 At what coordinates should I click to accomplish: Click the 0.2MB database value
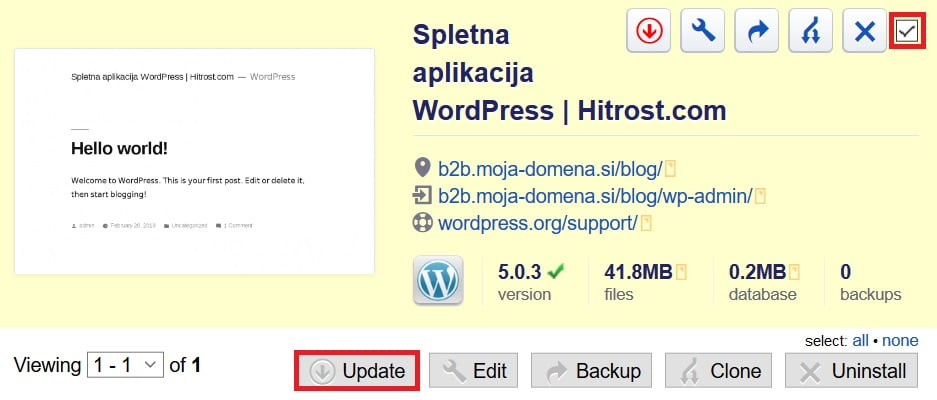[x=757, y=272]
